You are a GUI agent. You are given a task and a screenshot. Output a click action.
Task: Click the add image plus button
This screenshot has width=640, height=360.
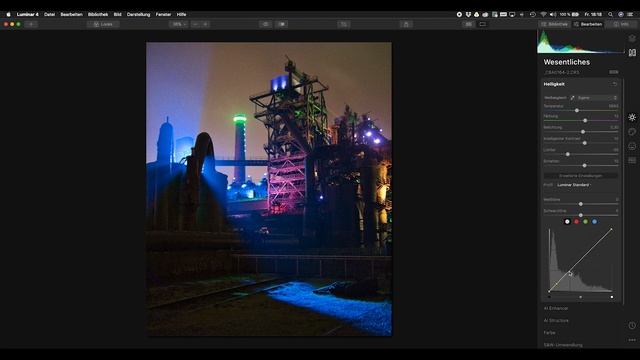coord(31,24)
